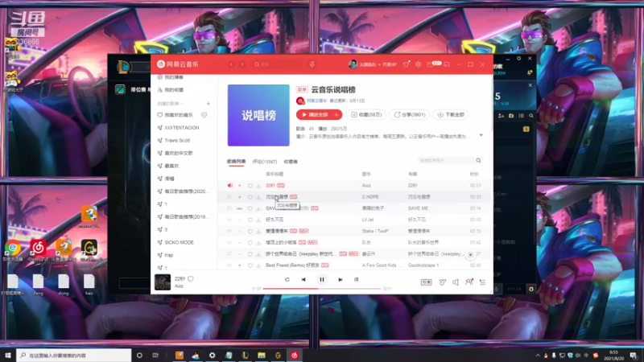The image size is (644, 362).
Task: Download the song 好久不见
Action: [258, 220]
